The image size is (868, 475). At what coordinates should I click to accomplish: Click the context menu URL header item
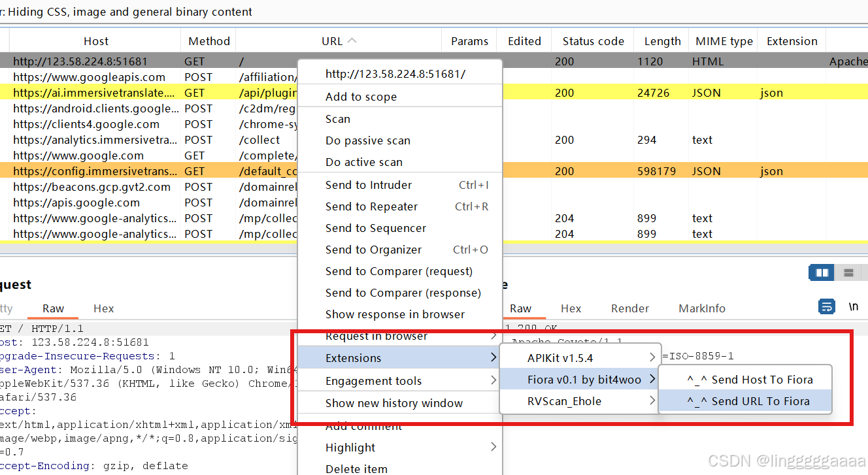(400, 74)
